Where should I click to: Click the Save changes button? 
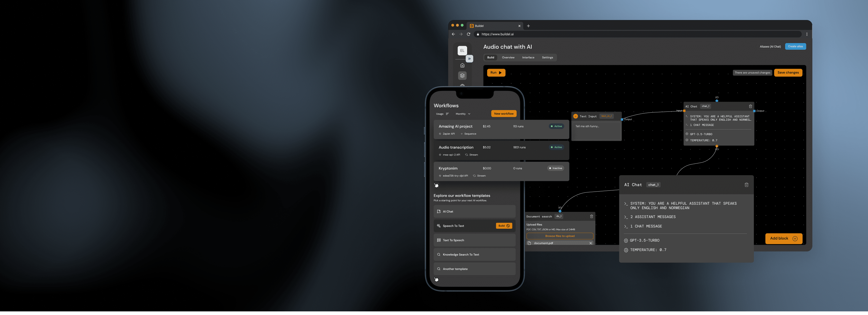pos(788,73)
